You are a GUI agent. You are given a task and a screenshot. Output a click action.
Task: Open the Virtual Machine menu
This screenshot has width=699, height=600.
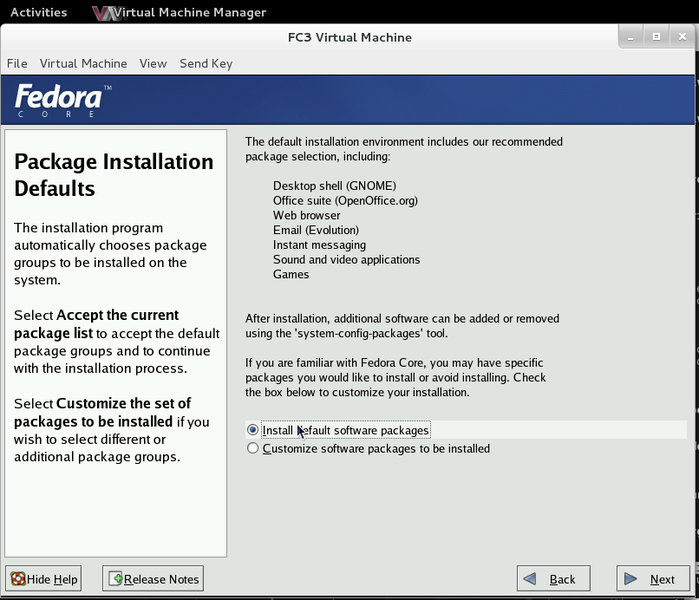[83, 63]
